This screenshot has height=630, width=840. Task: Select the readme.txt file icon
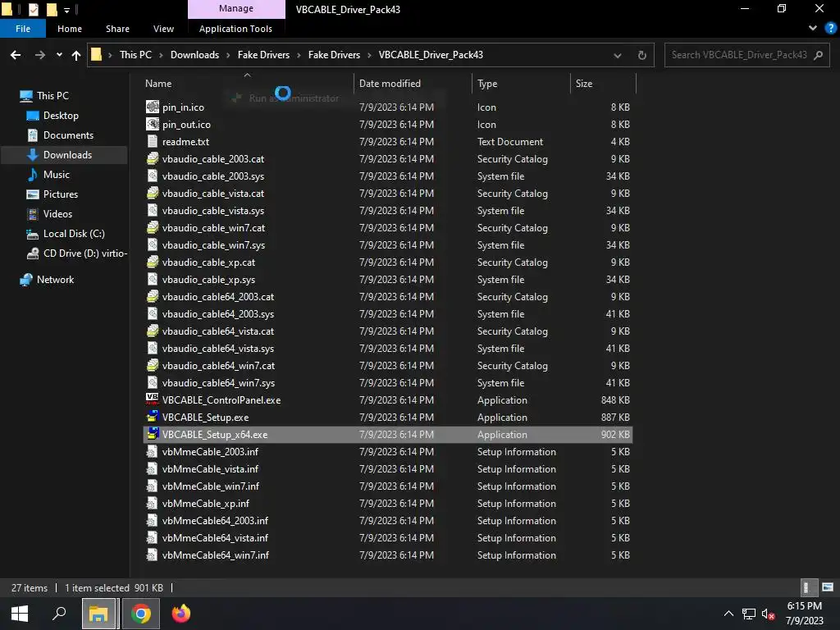[153, 141]
